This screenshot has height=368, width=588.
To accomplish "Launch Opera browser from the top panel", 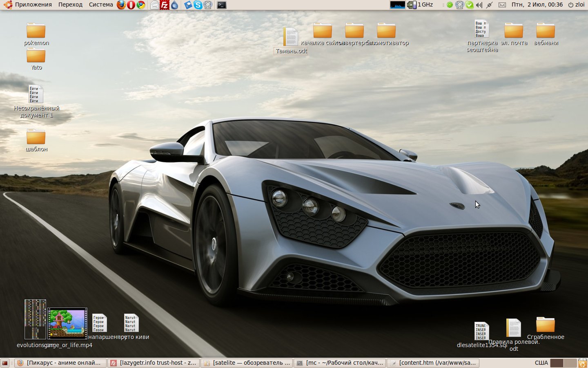I will (x=131, y=5).
